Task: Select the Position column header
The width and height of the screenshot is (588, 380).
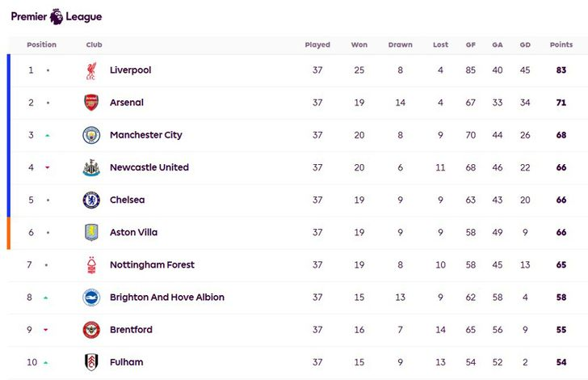Action: click(42, 44)
